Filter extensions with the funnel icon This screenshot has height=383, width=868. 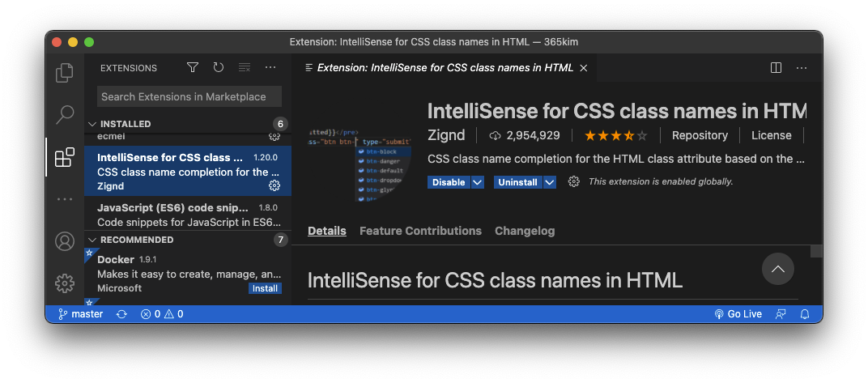tap(192, 67)
